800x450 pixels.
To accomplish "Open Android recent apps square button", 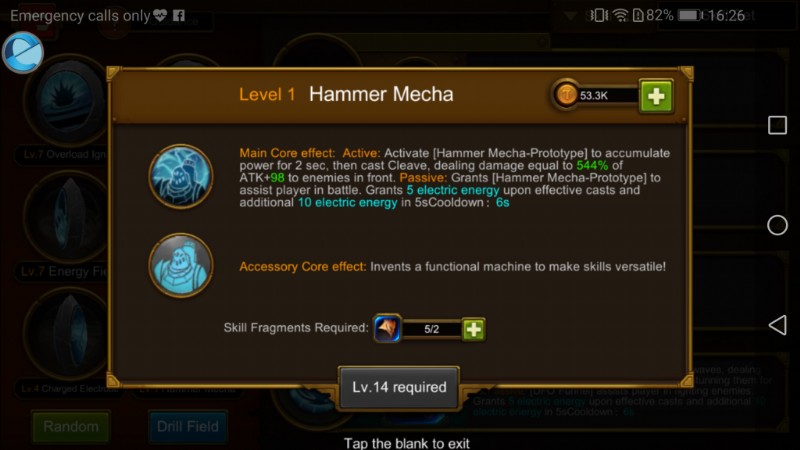I will click(777, 125).
